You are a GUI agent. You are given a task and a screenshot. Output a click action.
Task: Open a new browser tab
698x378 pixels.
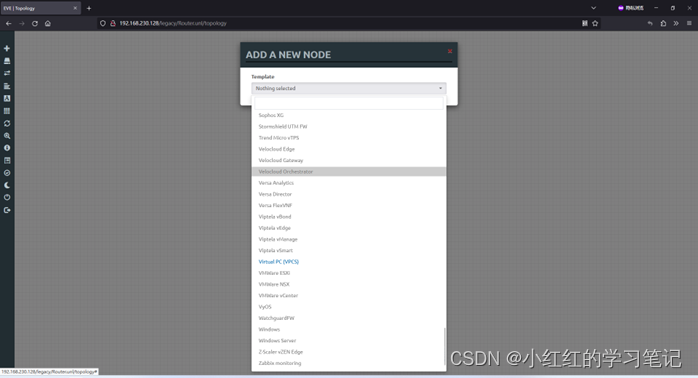[x=89, y=8]
